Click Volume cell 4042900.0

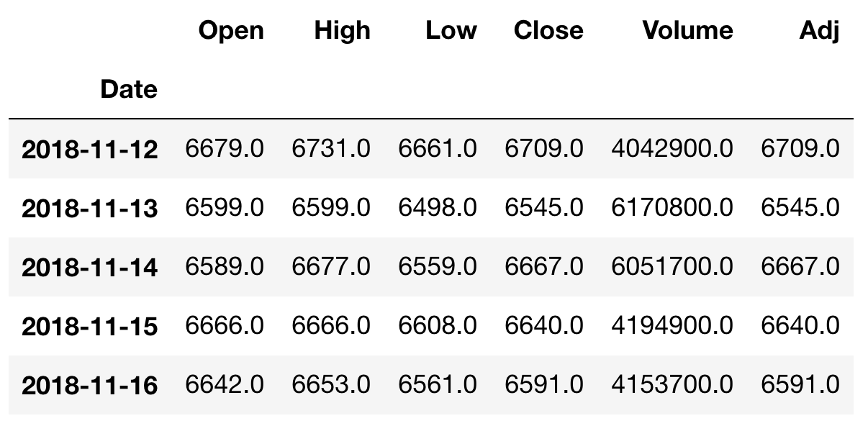[672, 149]
